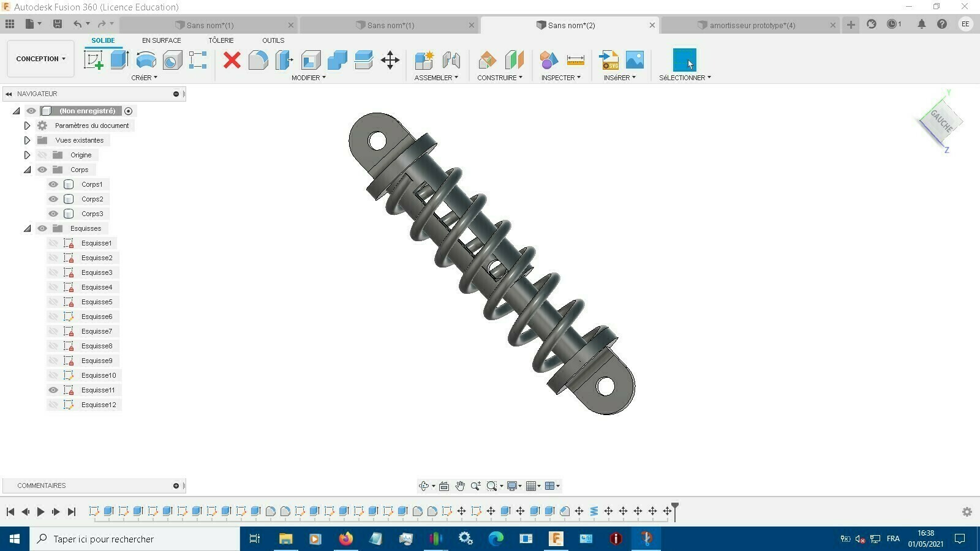Hide Corps2 body with its eye icon
Viewport: 980px width, 551px height.
53,199
